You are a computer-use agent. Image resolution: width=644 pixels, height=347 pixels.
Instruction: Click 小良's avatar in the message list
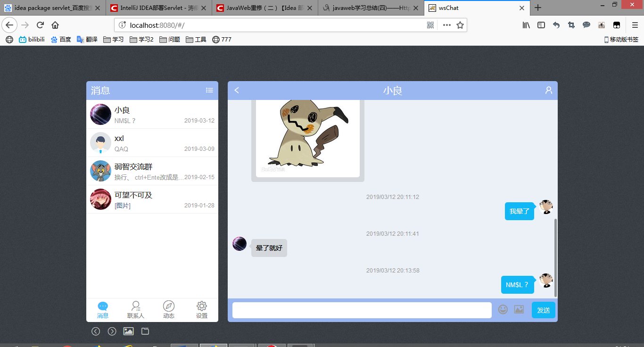100,114
